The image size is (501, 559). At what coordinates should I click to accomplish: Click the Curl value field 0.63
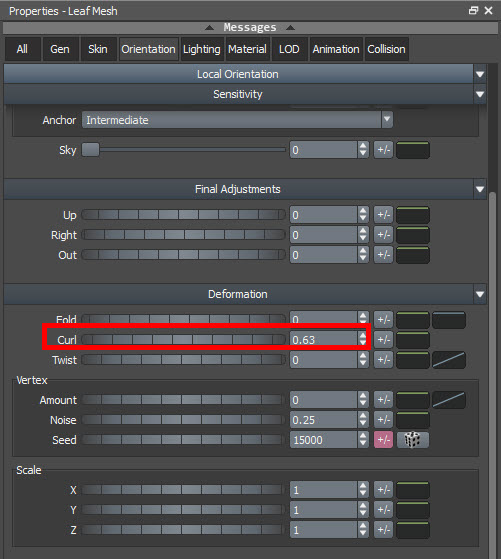pyautogui.click(x=324, y=339)
